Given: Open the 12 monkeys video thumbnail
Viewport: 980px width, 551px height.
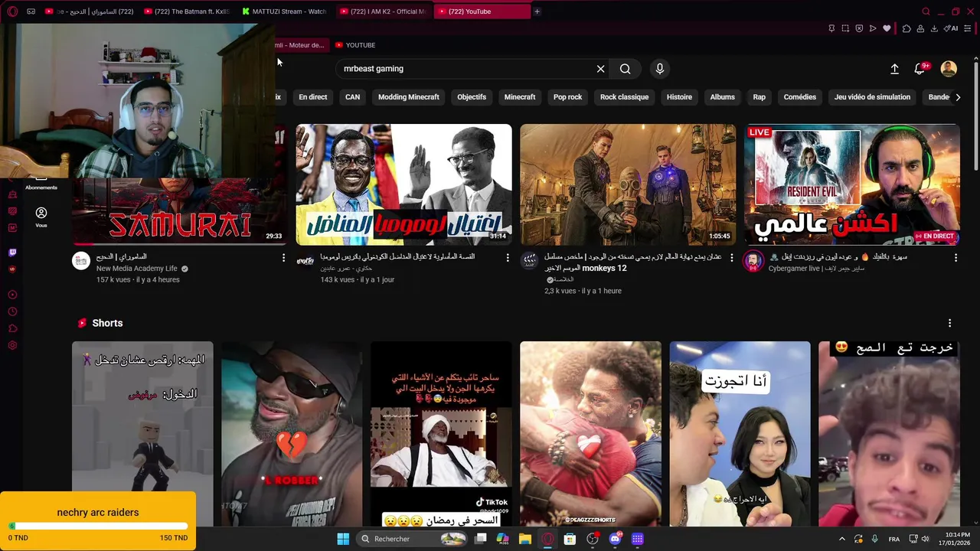Looking at the screenshot, I should tap(628, 184).
